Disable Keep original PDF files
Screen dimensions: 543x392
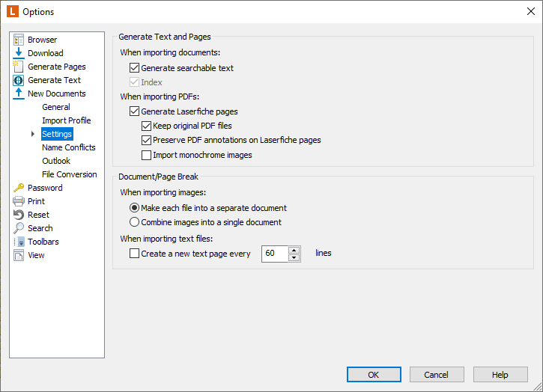pyautogui.click(x=146, y=126)
